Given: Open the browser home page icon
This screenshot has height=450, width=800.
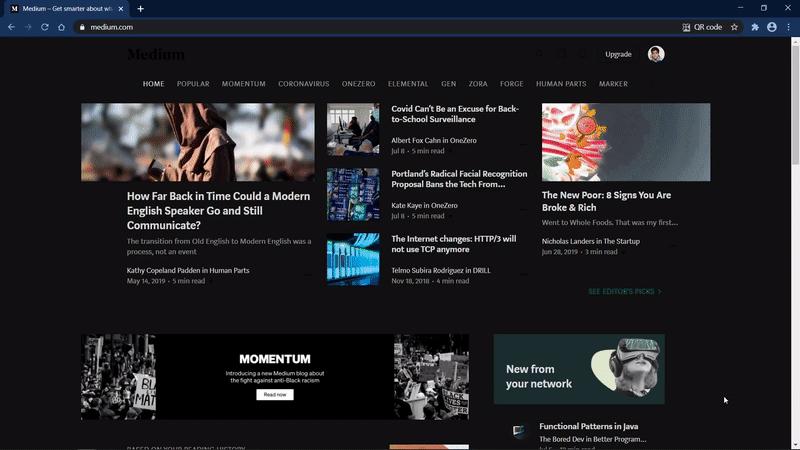Looking at the screenshot, I should click(x=61, y=27).
